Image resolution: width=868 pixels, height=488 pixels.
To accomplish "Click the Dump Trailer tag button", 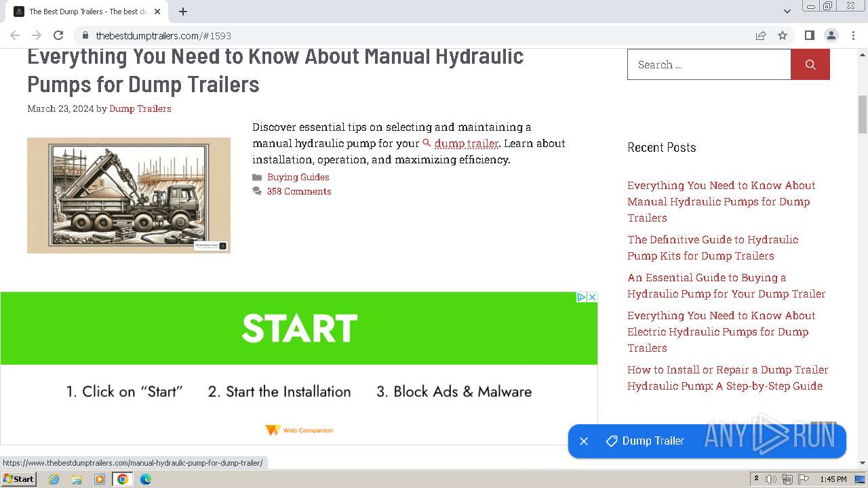I will [645, 441].
